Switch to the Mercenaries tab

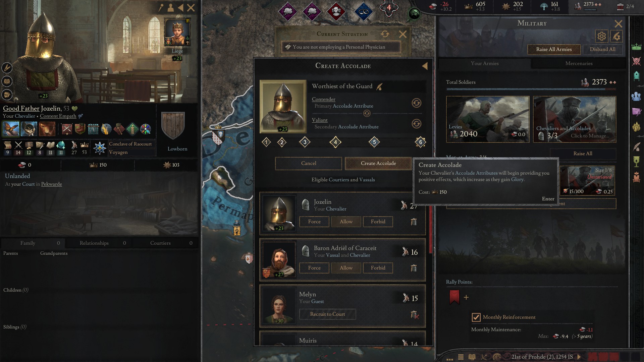click(579, 63)
